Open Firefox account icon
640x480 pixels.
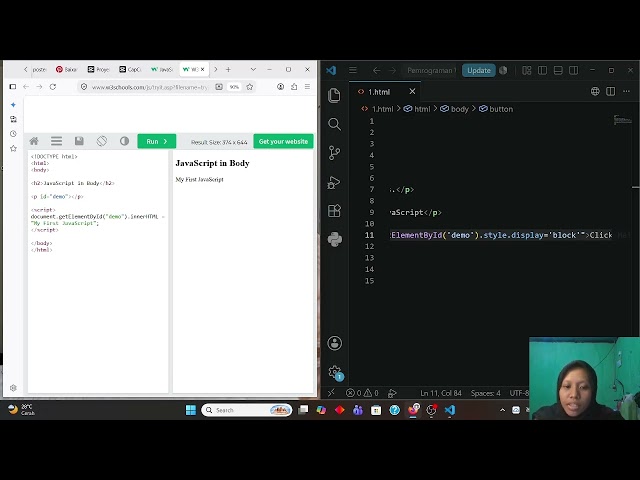coord(280,87)
